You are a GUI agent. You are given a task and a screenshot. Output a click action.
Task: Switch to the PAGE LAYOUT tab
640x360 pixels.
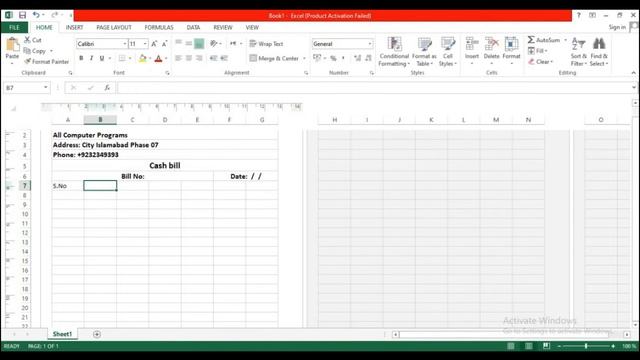[114, 27]
